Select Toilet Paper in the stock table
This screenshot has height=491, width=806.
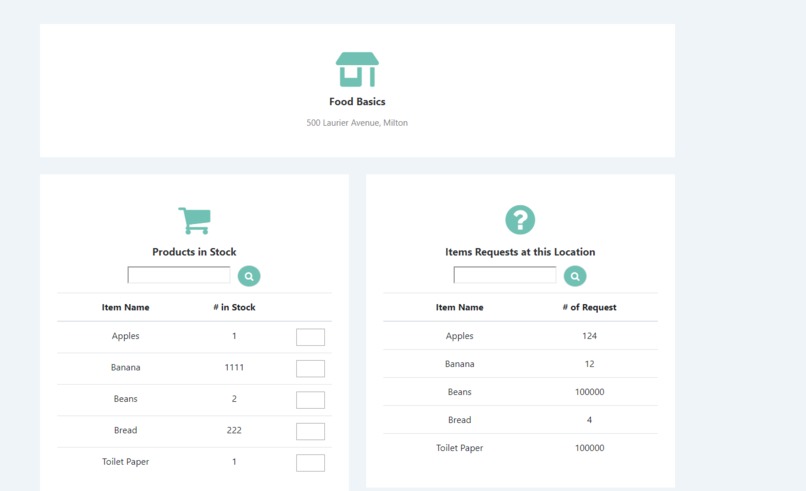coord(125,462)
